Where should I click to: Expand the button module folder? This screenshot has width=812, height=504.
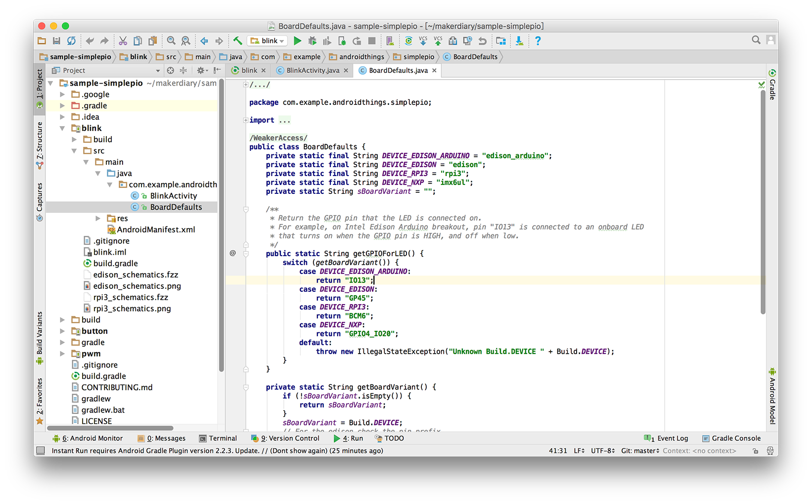(x=62, y=331)
